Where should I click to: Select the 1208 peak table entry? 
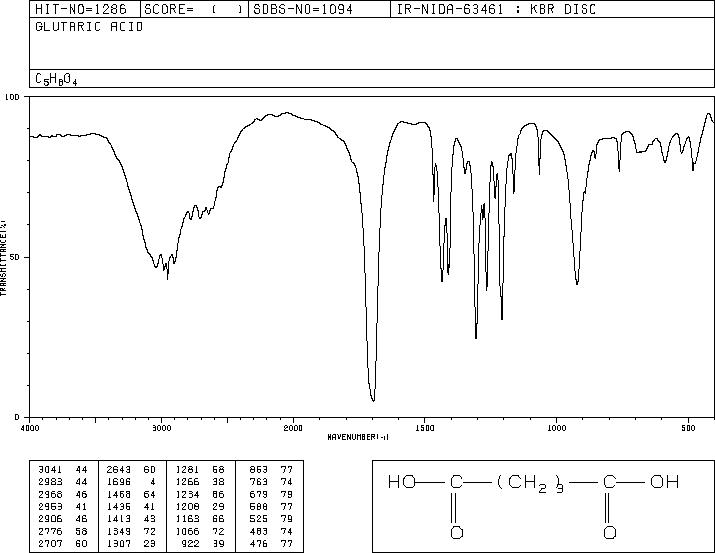tap(187, 506)
